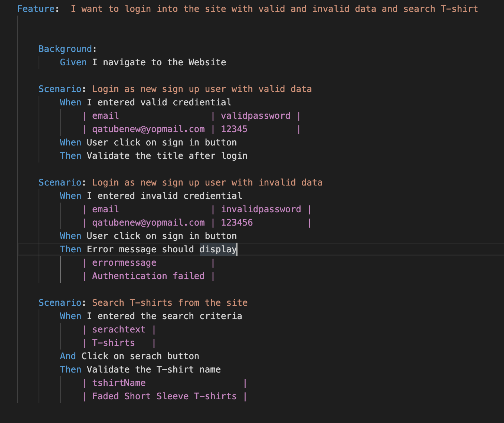Click the "tshirtName" table header
The image size is (504, 423).
[x=119, y=383]
